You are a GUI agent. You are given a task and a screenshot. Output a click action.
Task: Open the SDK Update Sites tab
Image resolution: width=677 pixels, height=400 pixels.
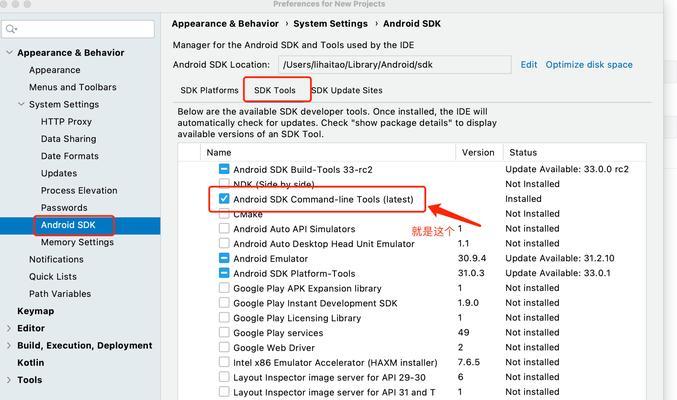[347, 90]
